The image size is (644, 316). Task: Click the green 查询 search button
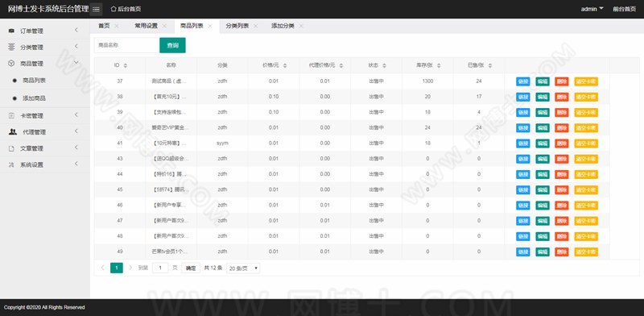172,45
